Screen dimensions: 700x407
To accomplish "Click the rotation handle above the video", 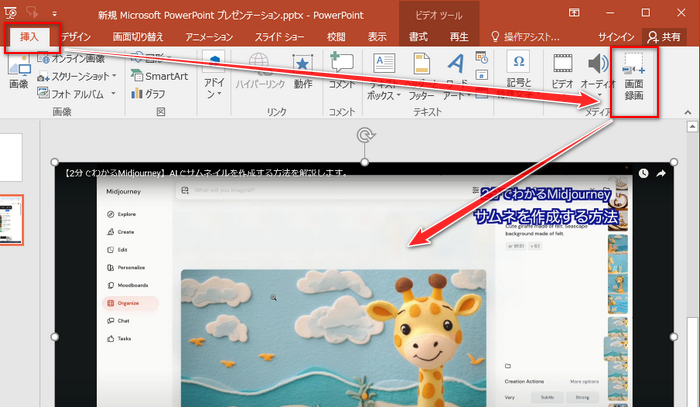I will pos(364,137).
